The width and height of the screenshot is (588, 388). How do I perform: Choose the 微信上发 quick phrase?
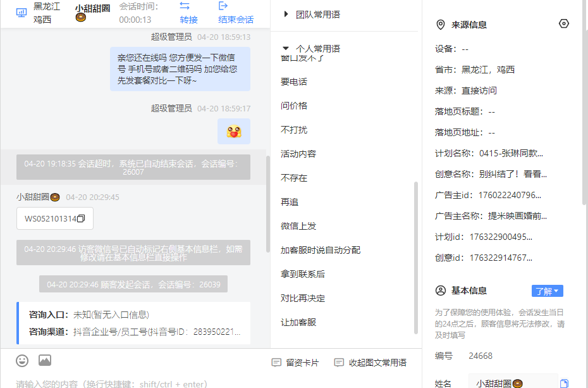(298, 226)
